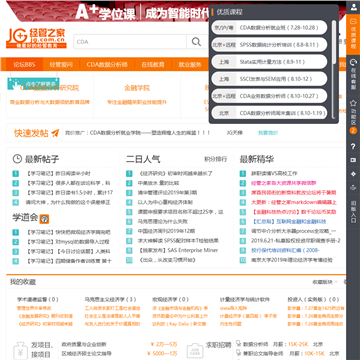
Task: Open the 政府质量与企业创新 project
Action: tap(84, 344)
